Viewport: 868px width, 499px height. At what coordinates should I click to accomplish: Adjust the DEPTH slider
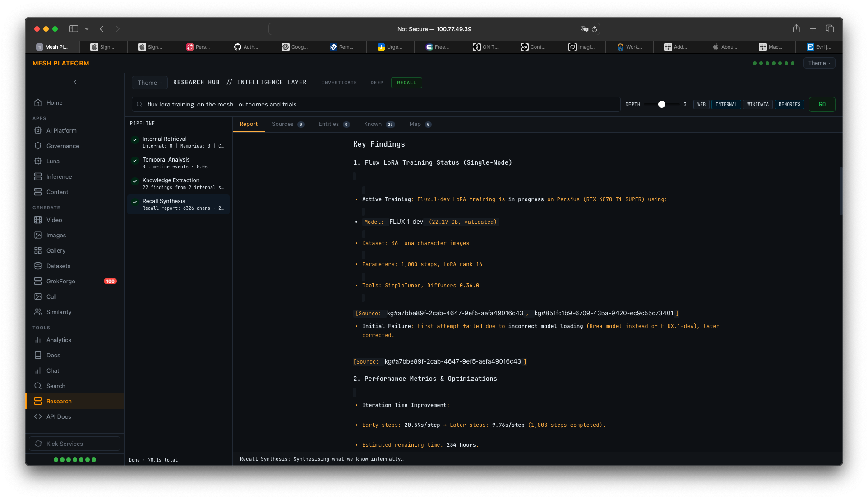pos(661,104)
